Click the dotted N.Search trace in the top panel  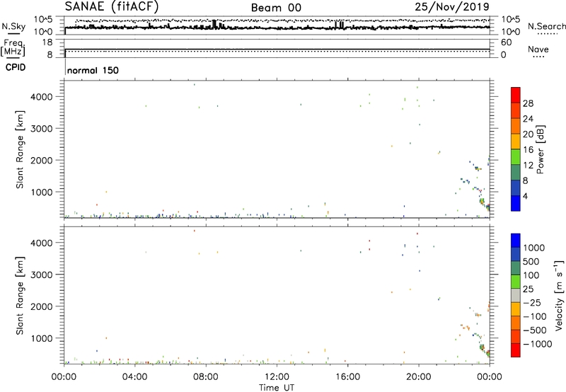[x=282, y=21]
